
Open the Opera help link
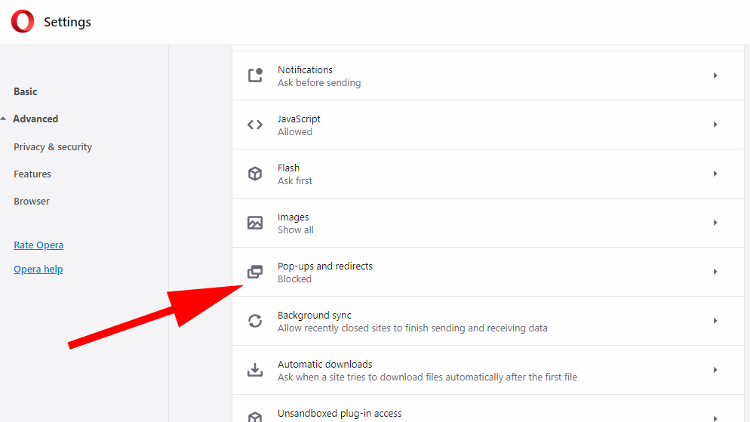pyautogui.click(x=38, y=269)
